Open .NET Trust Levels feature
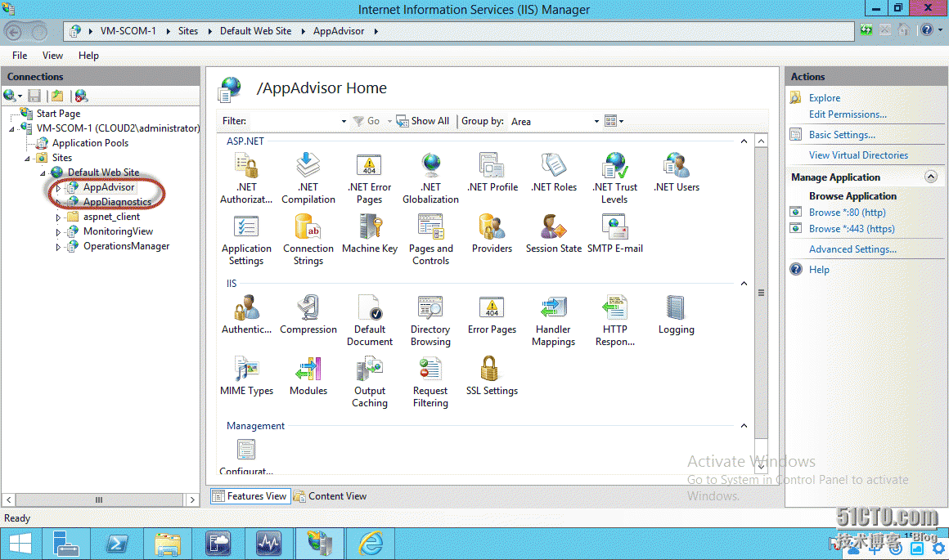The width and height of the screenshot is (949, 560). point(615,177)
